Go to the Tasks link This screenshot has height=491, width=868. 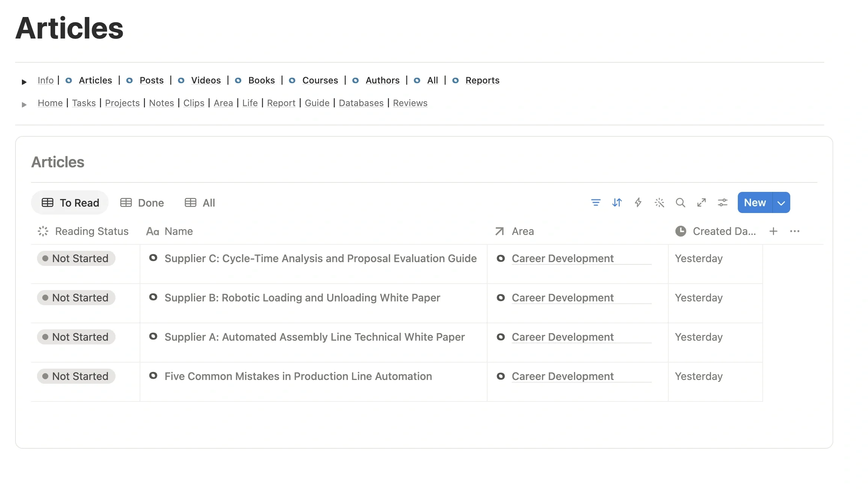pos(84,103)
